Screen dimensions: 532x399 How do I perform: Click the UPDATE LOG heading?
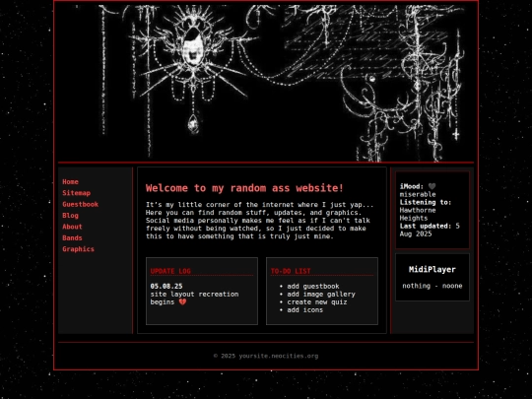pyautogui.click(x=170, y=271)
